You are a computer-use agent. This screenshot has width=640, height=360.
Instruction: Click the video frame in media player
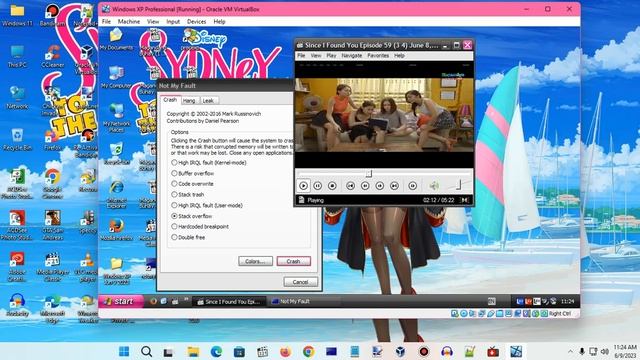384,115
